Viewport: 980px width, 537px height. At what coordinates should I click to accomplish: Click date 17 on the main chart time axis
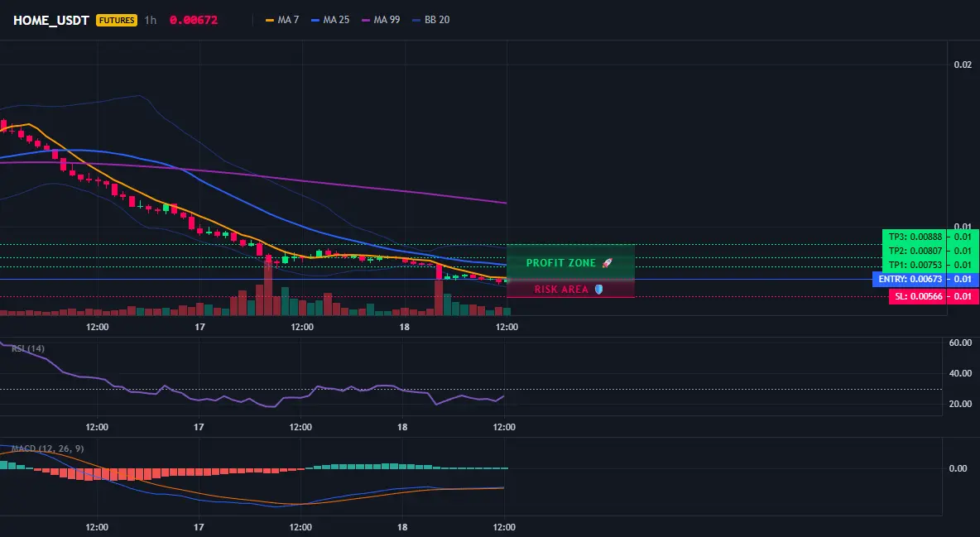pos(199,327)
